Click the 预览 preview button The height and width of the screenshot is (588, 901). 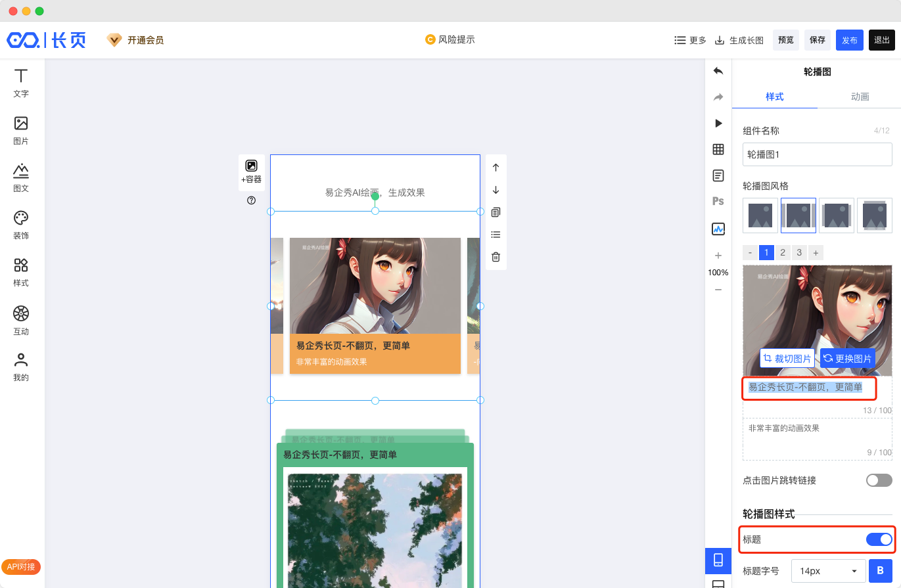[x=786, y=40]
